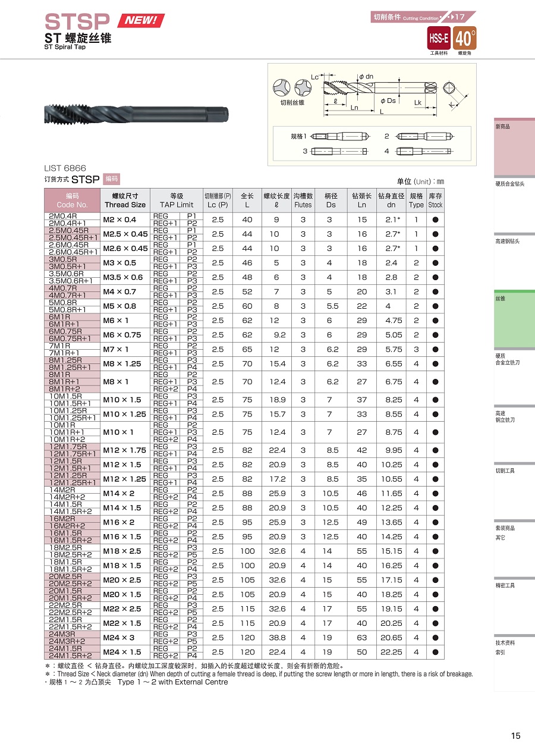Click the Stock column header
Image resolution: width=535 pixels, height=756 pixels.
point(435,200)
